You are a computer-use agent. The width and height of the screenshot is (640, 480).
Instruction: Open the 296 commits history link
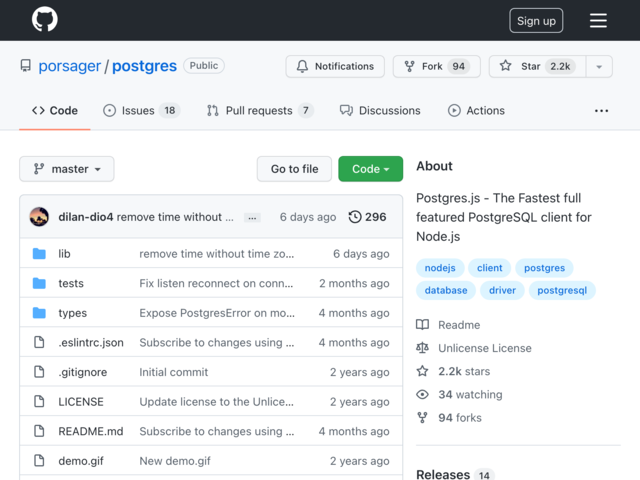[367, 217]
